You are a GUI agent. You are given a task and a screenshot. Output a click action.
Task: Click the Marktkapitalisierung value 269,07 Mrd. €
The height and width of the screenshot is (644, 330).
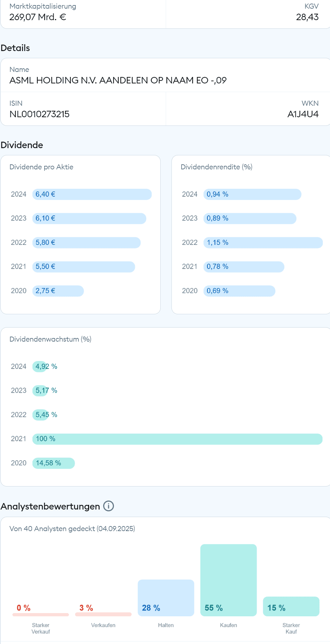(38, 17)
